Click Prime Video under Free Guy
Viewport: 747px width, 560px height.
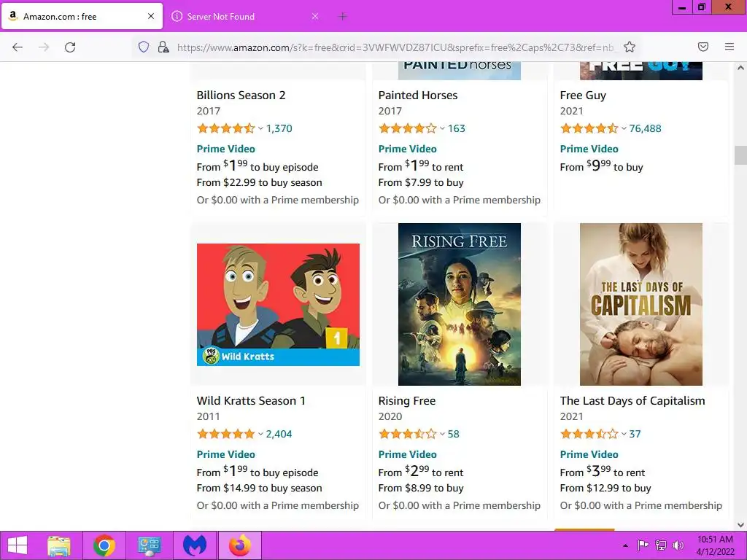click(x=589, y=149)
